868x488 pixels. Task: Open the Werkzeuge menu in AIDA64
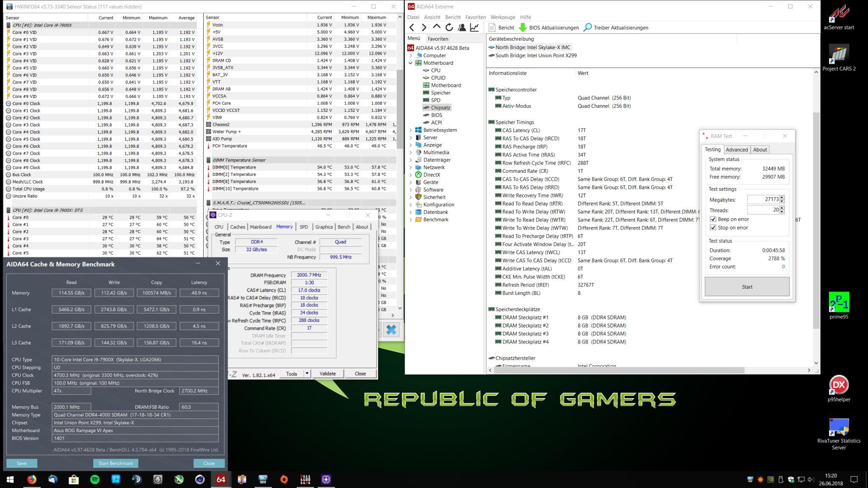pyautogui.click(x=503, y=17)
